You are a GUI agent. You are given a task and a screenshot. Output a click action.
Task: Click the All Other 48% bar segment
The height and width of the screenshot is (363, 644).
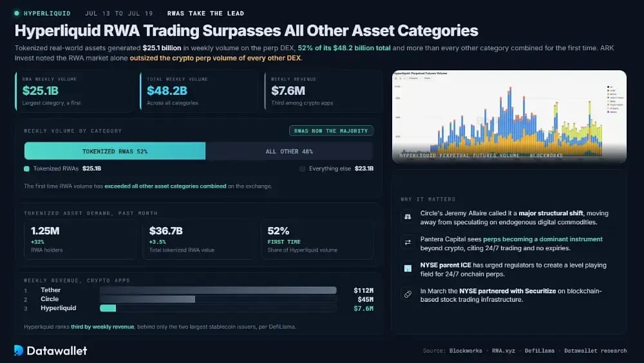coord(289,152)
